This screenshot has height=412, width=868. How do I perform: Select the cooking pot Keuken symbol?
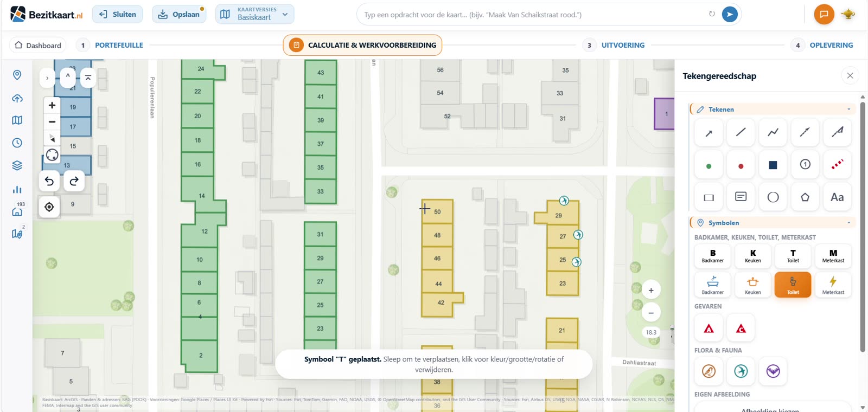coord(753,285)
